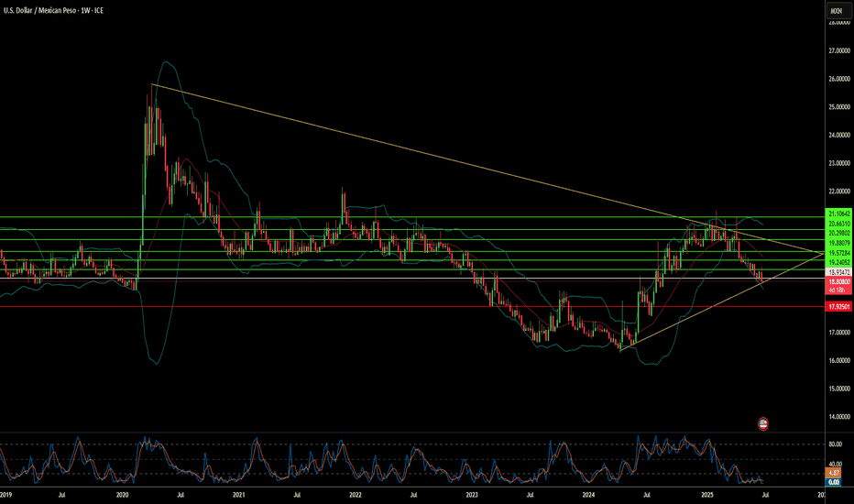Click the 2022 time axis label

(x=356, y=495)
